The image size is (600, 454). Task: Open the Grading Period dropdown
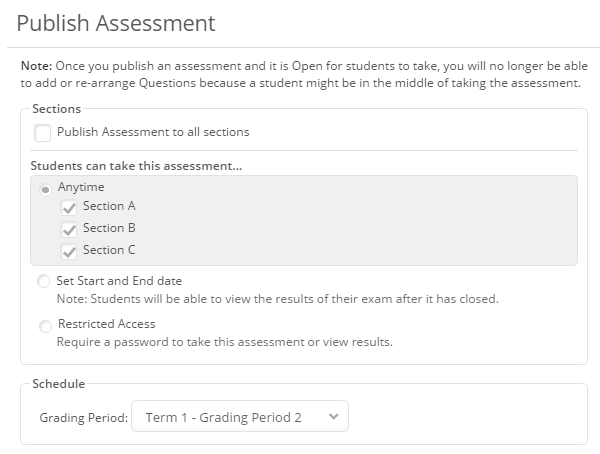click(x=240, y=417)
